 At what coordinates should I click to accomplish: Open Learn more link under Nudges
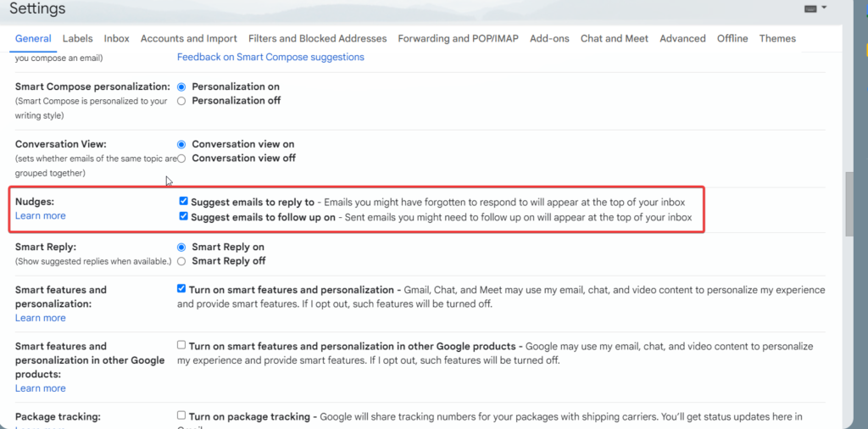coord(41,216)
